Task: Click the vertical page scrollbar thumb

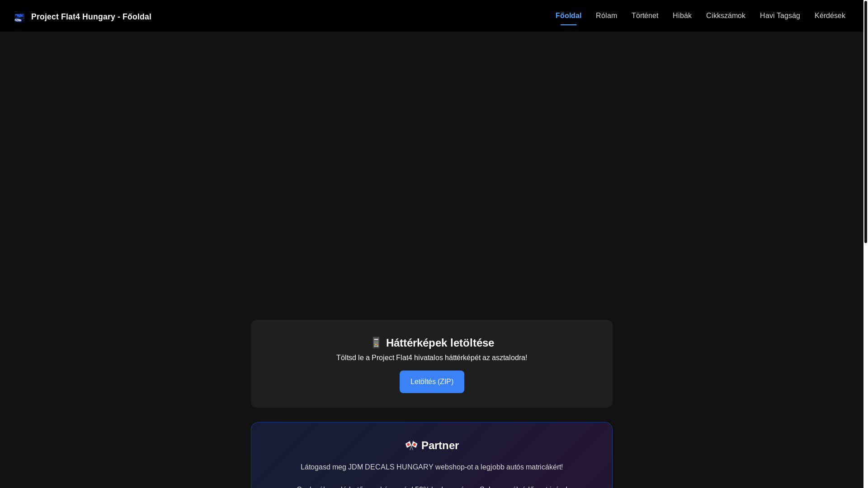Action: pyautogui.click(x=865, y=122)
